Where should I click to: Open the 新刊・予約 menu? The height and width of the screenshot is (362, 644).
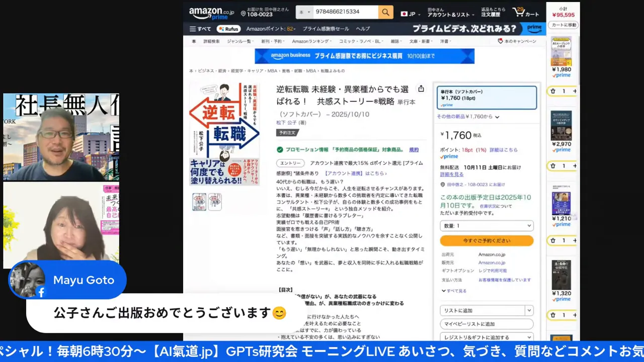272,41
